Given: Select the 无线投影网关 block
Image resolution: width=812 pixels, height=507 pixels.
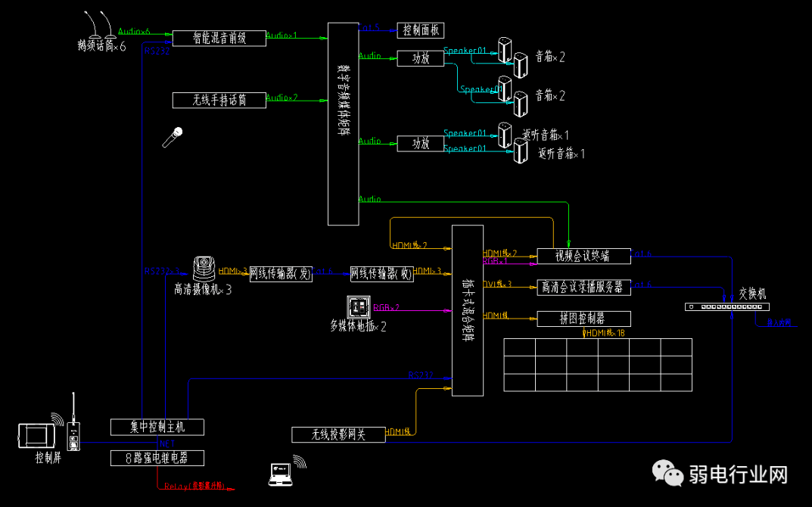Looking at the screenshot, I should 338,434.
